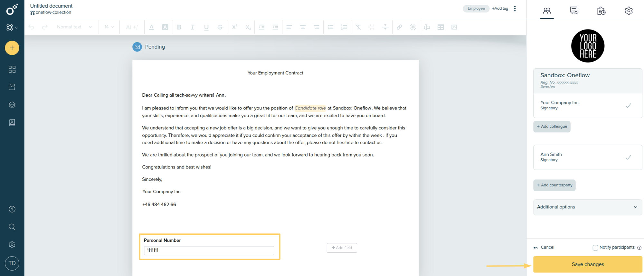Open the documents folder icon in sidebar
Image resolution: width=644 pixels, height=276 pixels.
(12, 87)
